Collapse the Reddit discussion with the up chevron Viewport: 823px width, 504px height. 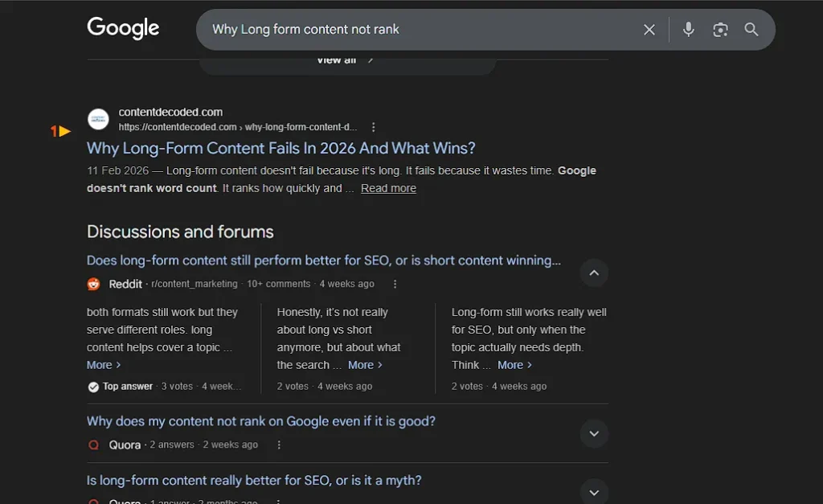point(594,273)
